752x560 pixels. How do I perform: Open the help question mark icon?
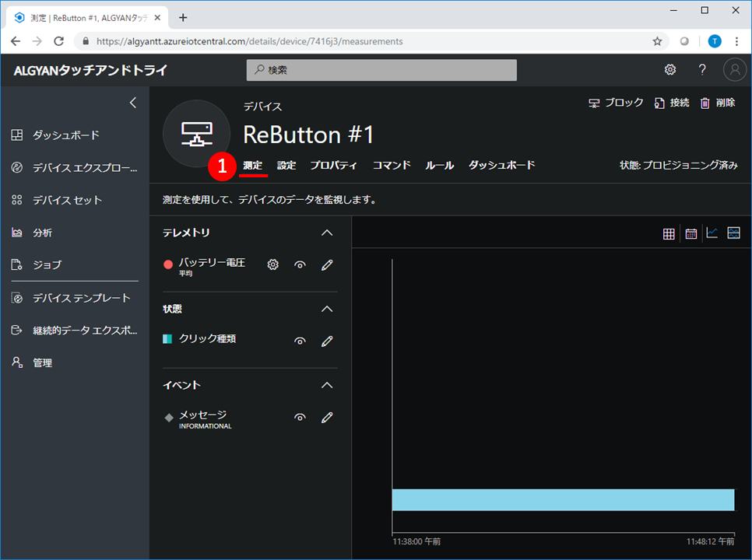coord(702,70)
